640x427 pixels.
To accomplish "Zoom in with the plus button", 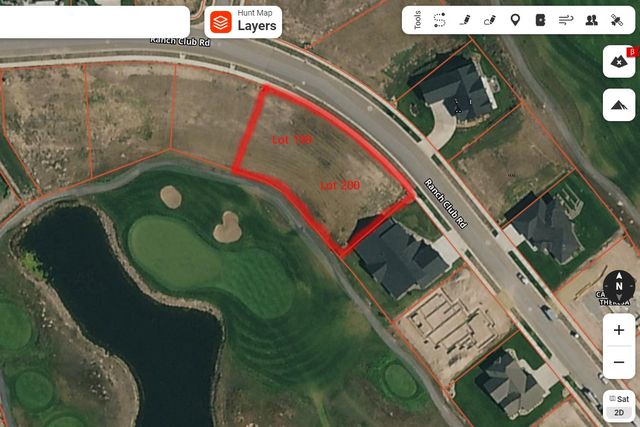I will [619, 330].
